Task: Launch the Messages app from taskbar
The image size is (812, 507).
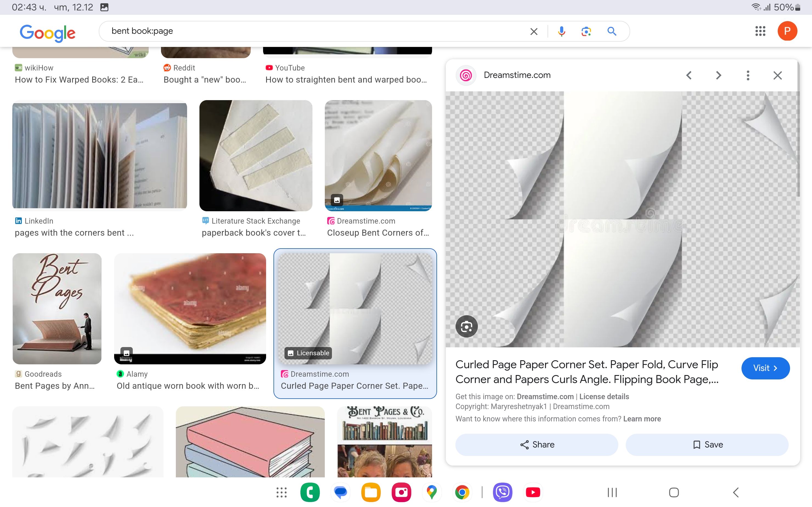Action: [x=340, y=492]
